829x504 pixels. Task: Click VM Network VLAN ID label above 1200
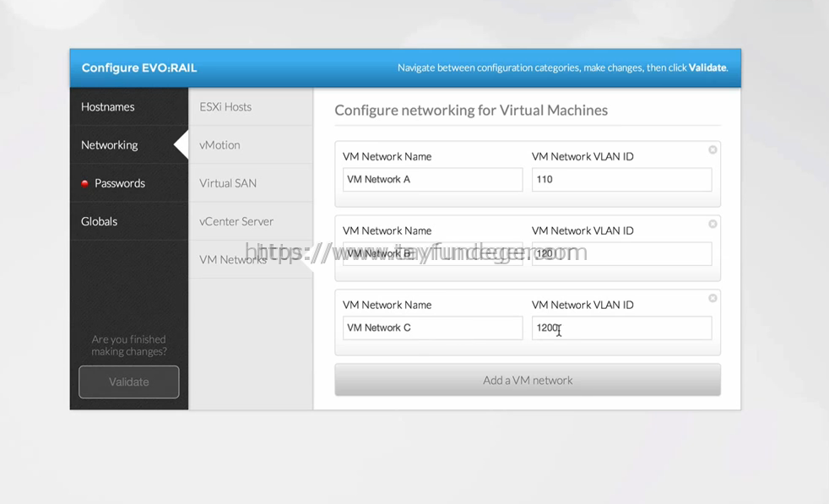[x=582, y=305]
